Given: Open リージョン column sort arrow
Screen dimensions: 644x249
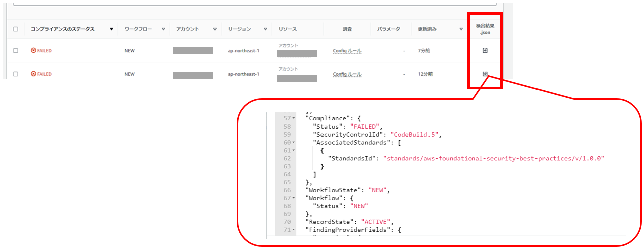Looking at the screenshot, I should (265, 29).
